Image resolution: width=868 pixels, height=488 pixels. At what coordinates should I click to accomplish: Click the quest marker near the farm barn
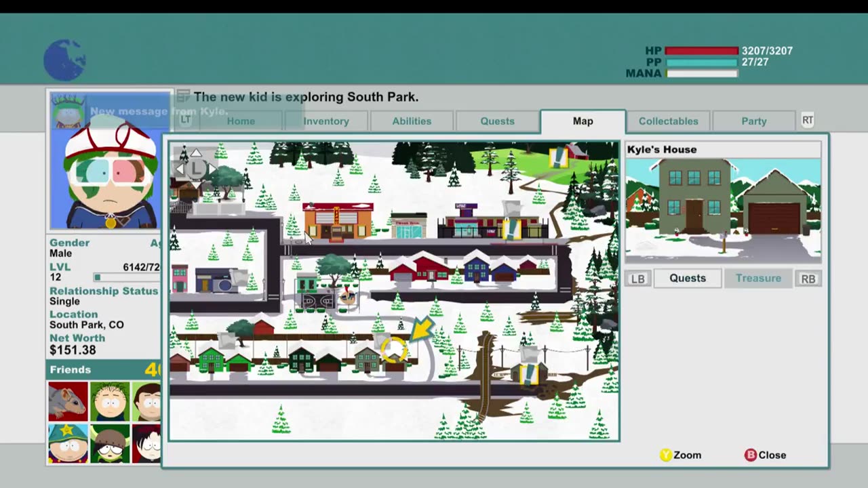(558, 158)
